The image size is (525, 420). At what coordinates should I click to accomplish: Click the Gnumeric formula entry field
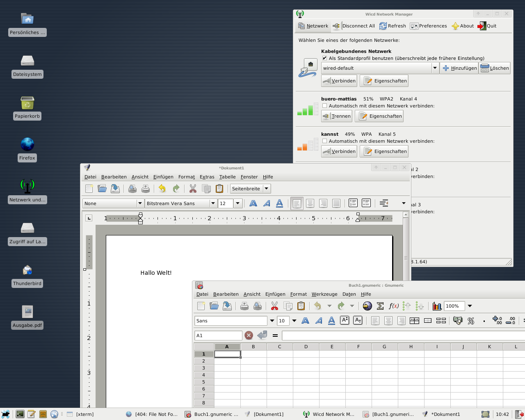tap(402, 336)
